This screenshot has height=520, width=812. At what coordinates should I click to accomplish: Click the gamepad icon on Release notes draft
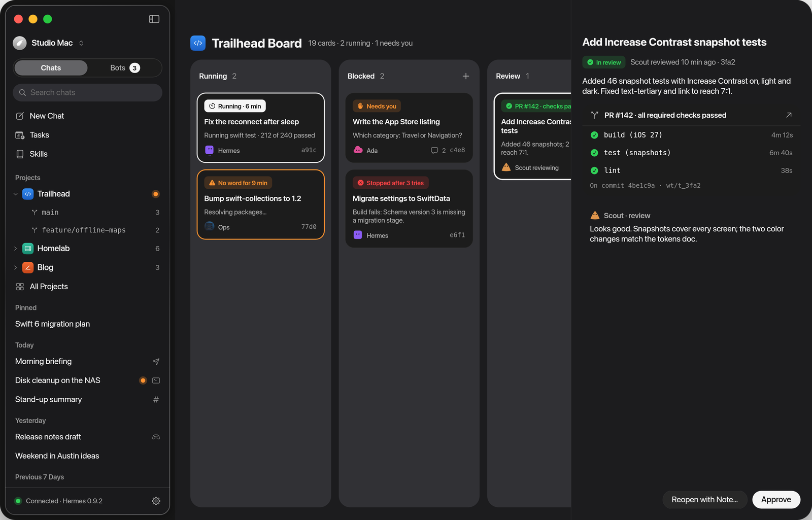(x=156, y=437)
